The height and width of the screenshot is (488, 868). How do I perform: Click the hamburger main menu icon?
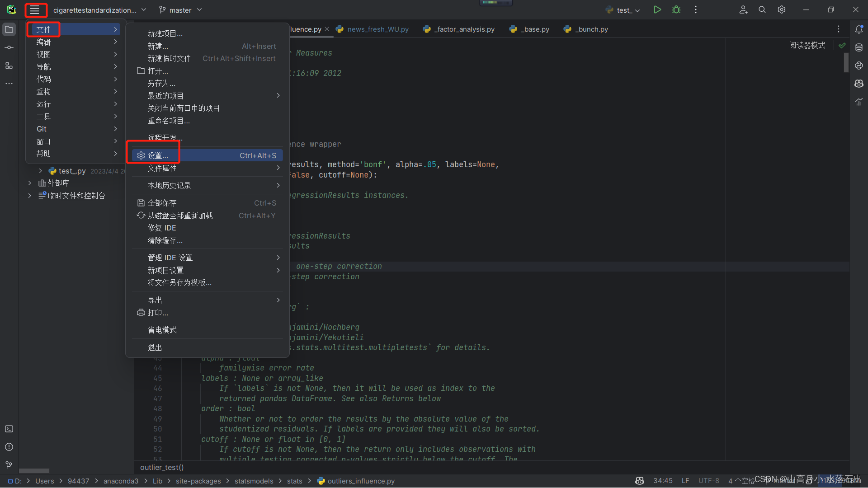(35, 10)
